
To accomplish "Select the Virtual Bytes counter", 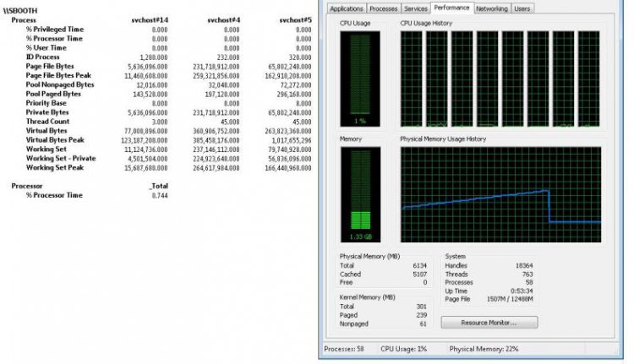I will click(46, 131).
